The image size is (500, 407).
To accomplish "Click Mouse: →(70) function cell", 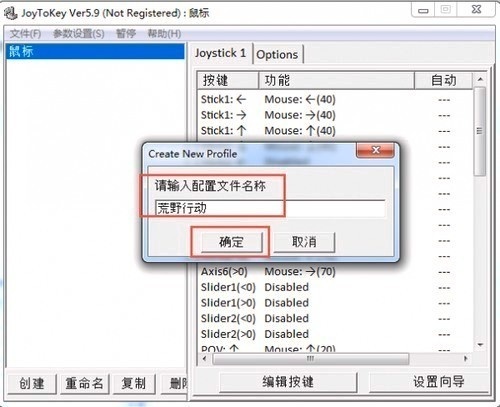I will (300, 272).
